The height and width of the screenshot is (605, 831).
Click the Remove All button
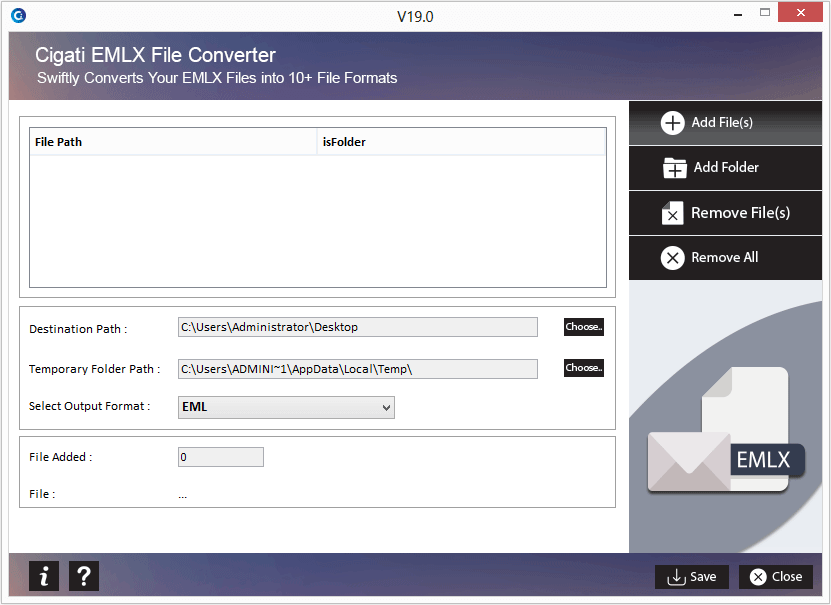coord(725,258)
